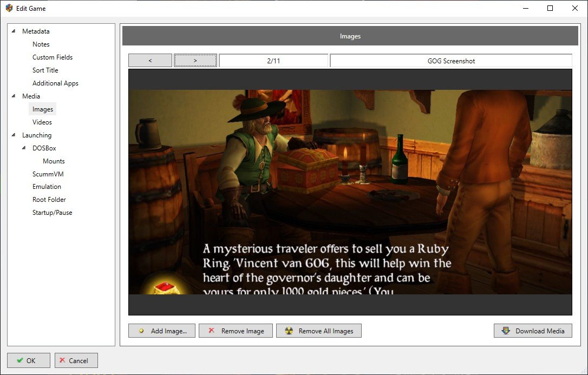Open the Custom Fields page

point(53,57)
